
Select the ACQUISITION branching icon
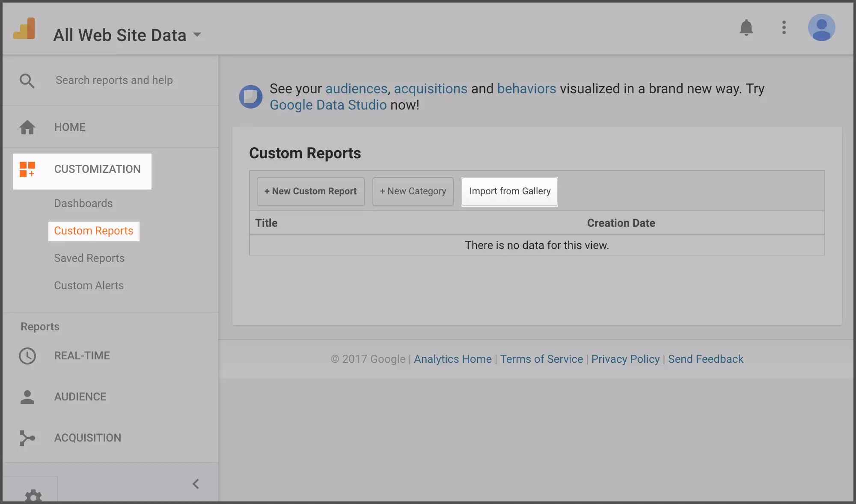[27, 438]
